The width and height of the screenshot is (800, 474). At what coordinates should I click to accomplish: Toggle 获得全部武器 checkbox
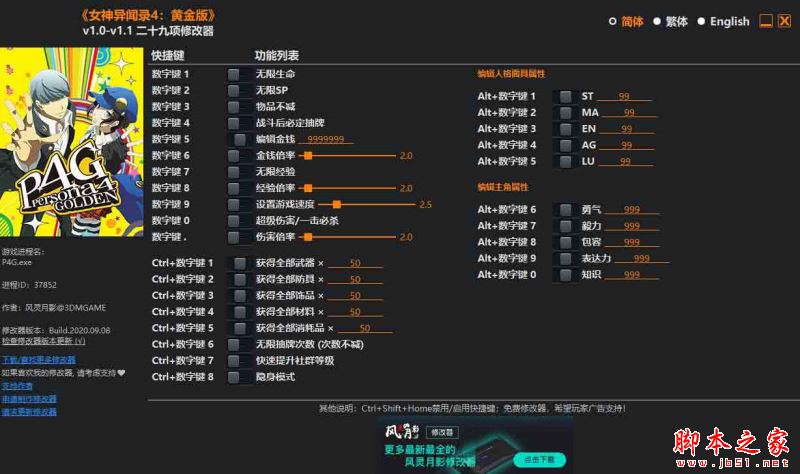point(239,263)
